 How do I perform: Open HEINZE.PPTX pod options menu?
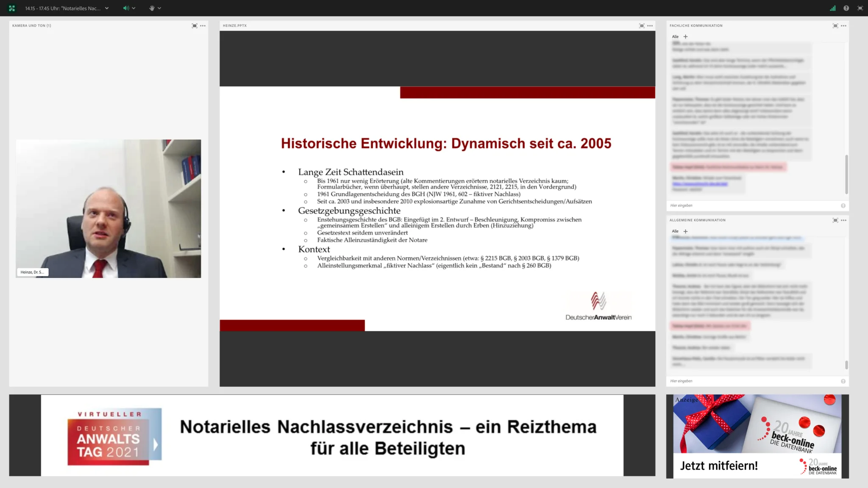coord(650,26)
